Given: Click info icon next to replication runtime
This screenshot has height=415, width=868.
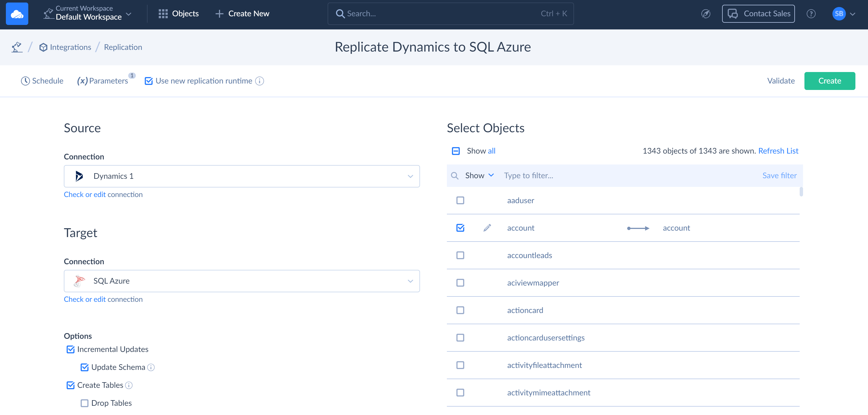Looking at the screenshot, I should click(260, 81).
